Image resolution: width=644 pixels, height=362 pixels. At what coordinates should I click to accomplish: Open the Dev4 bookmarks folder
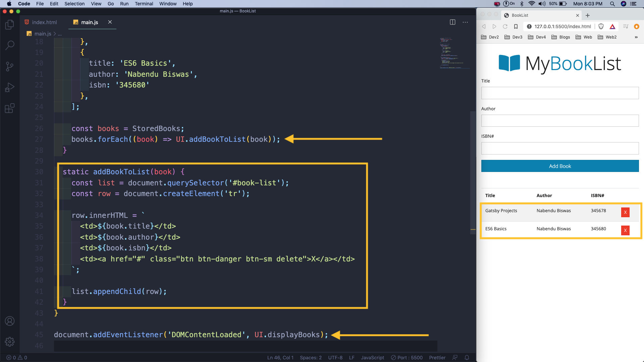point(537,37)
